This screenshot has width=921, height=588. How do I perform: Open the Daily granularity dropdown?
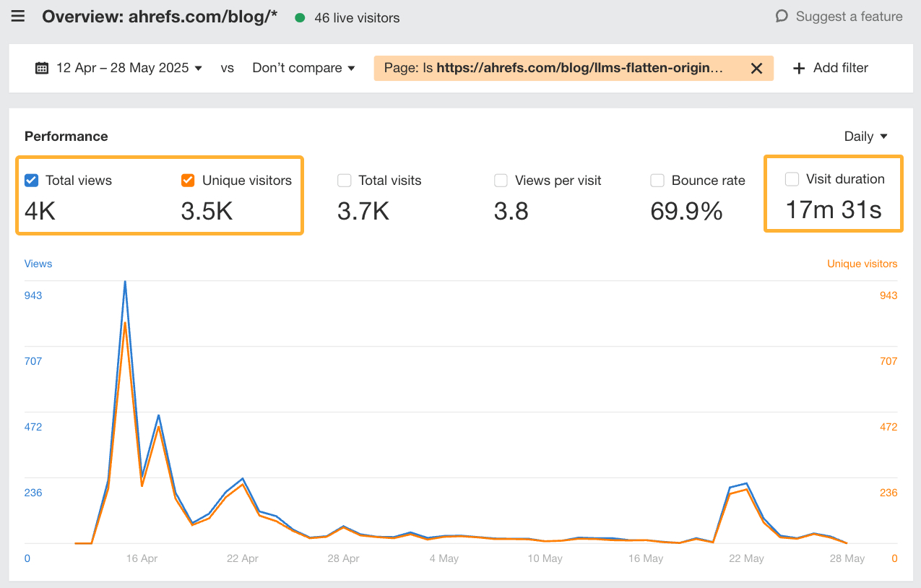tap(865, 136)
